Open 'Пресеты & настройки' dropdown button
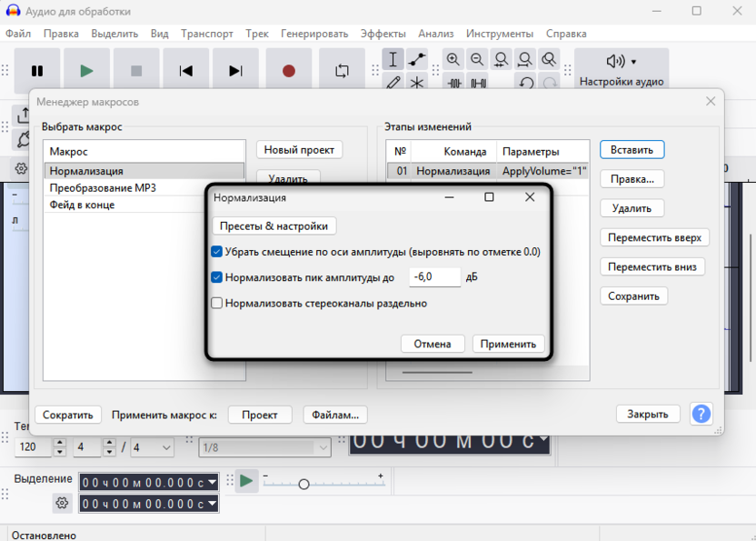Image resolution: width=756 pixels, height=541 pixels. 274,225
